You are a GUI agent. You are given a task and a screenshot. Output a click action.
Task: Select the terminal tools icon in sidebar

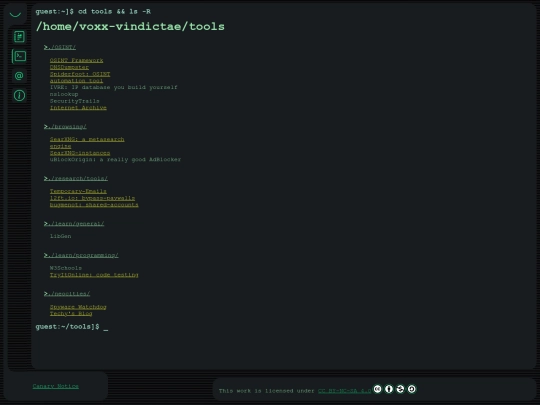click(x=20, y=56)
